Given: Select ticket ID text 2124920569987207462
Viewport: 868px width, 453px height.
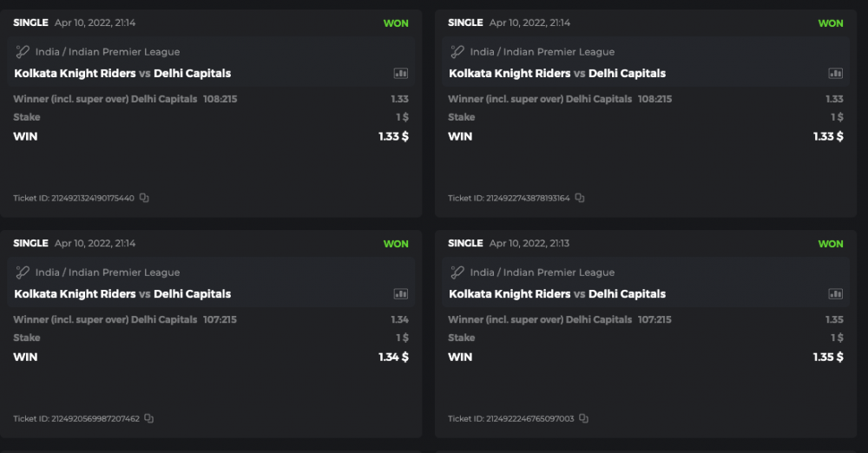Looking at the screenshot, I should tap(76, 418).
